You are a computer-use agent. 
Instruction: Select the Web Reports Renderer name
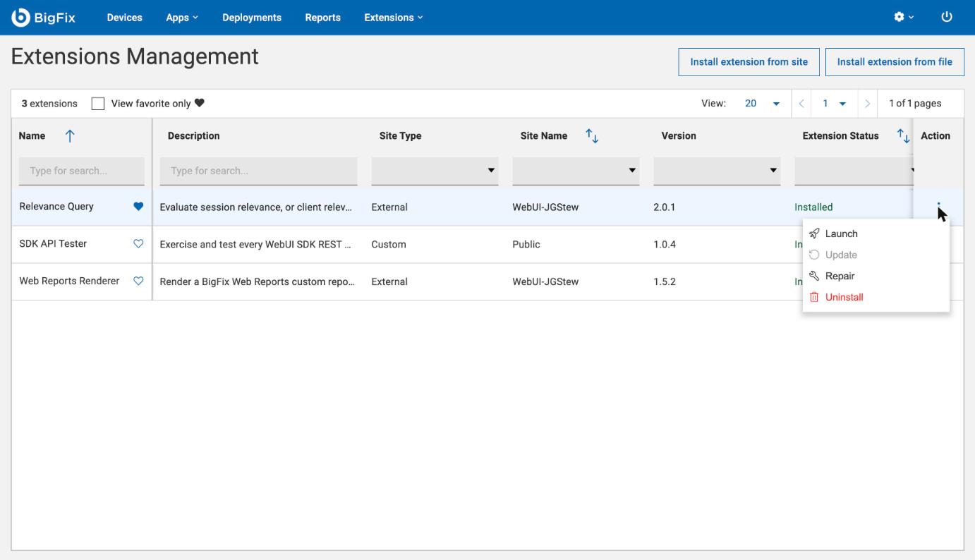pyautogui.click(x=69, y=281)
